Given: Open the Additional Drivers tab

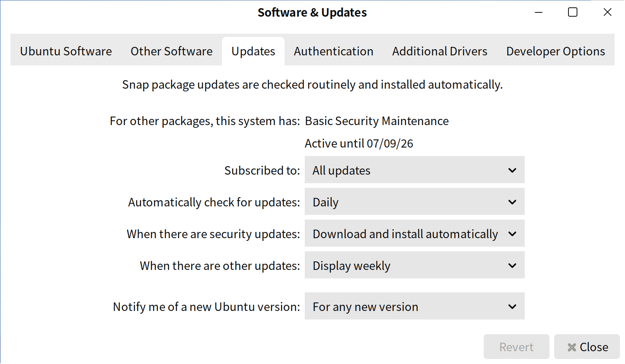Looking at the screenshot, I should click(x=440, y=51).
